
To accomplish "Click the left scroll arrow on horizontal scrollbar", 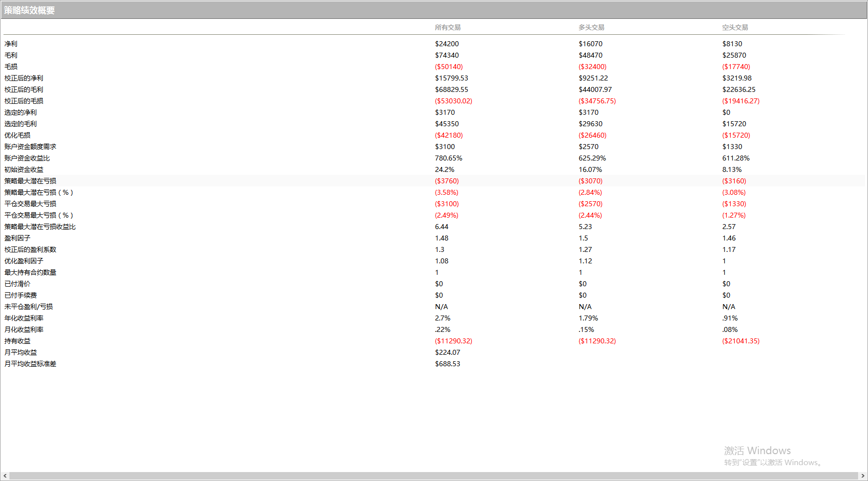I will (5, 476).
